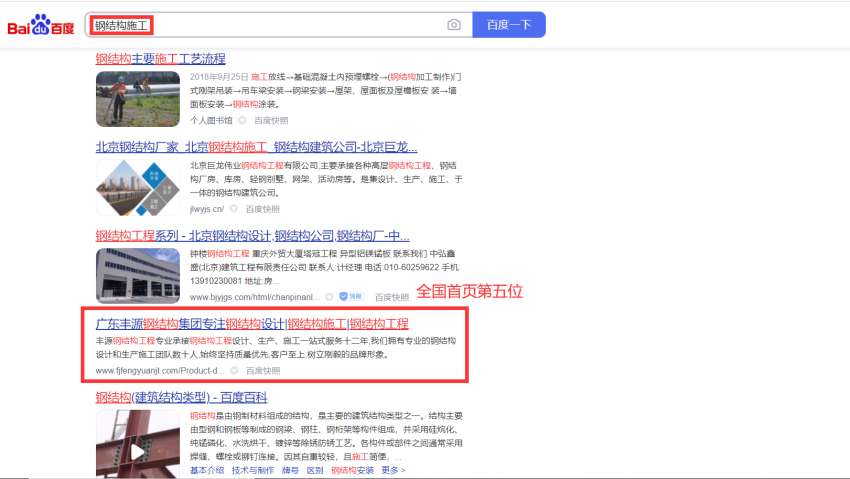
Task: Click the 个人图书馆 source label
Action: click(x=211, y=120)
